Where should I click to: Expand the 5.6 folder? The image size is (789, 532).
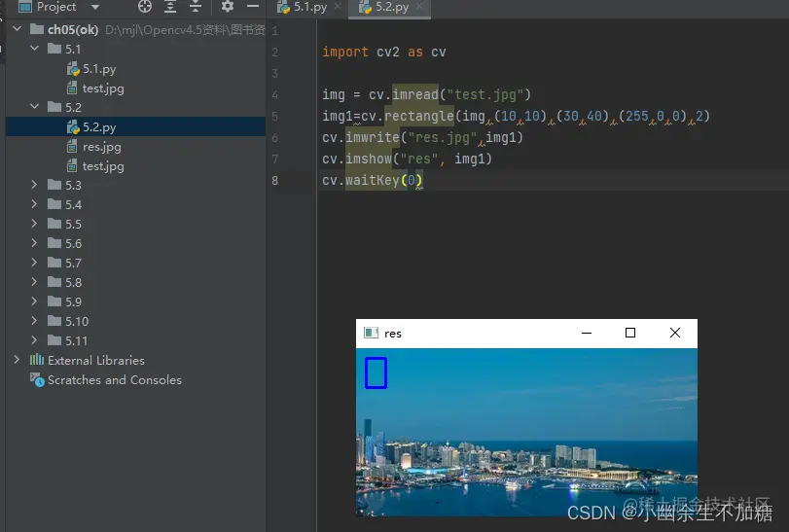coord(34,243)
